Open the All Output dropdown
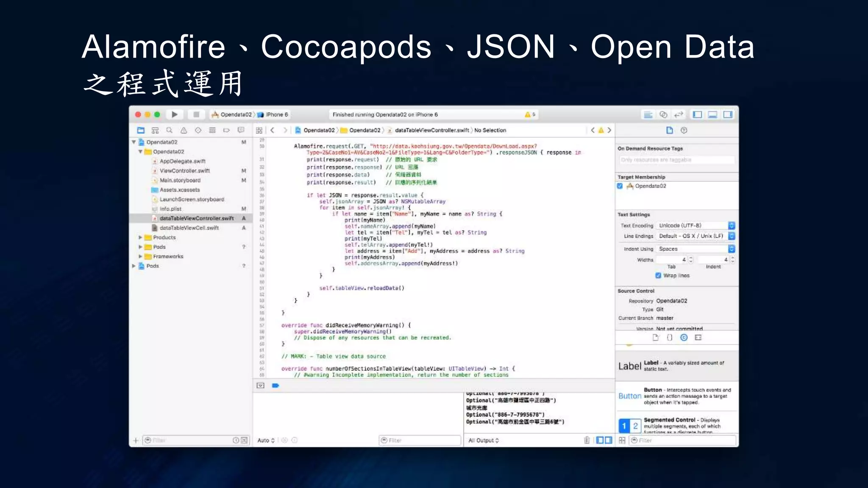Viewport: 868px width, 488px height. point(483,441)
